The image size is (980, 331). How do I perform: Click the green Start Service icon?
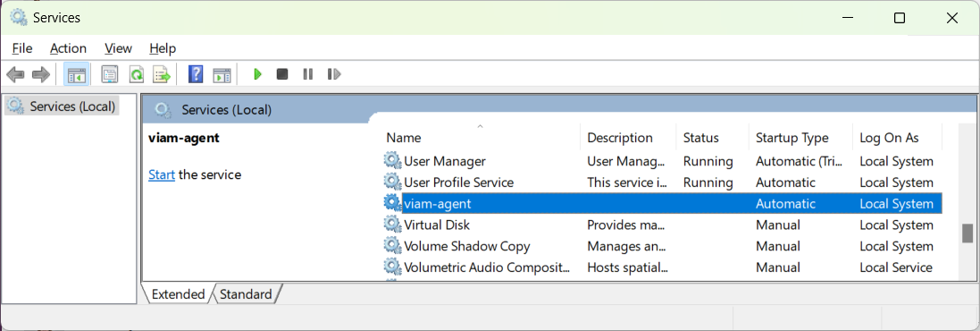pos(257,74)
